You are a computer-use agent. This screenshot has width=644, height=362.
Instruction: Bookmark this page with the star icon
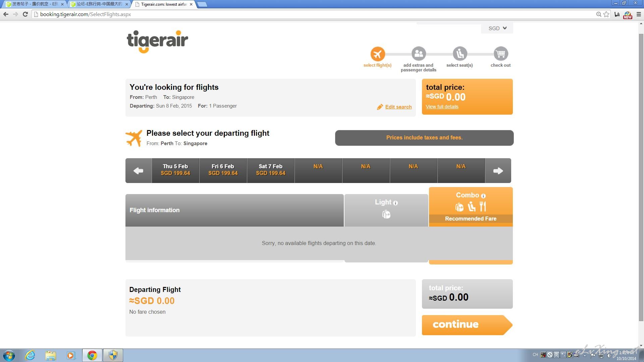point(606,14)
